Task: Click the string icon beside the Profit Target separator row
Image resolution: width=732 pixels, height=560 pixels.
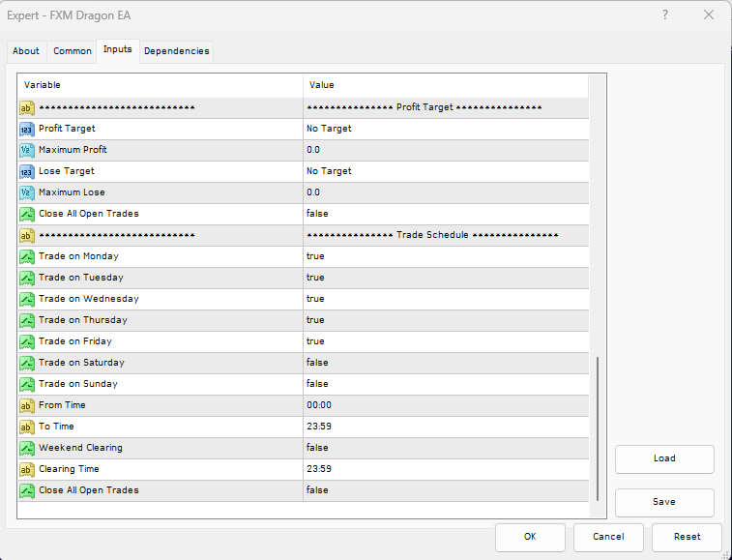Action: [27, 108]
